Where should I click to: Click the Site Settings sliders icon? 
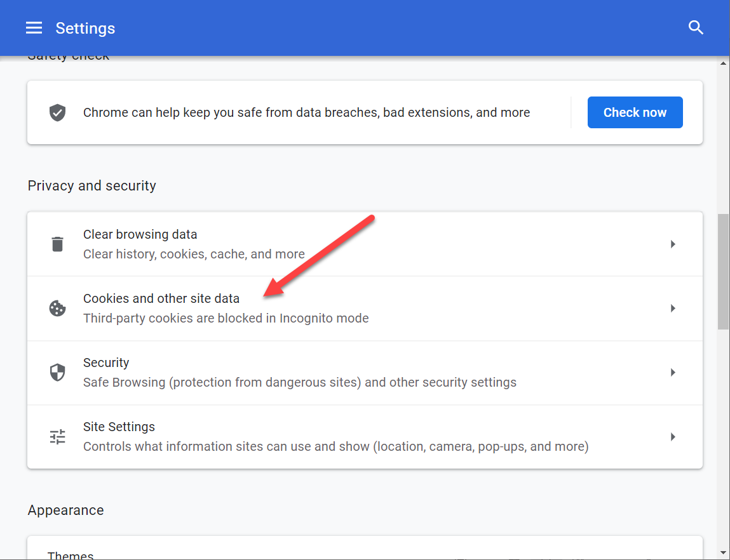(58, 437)
